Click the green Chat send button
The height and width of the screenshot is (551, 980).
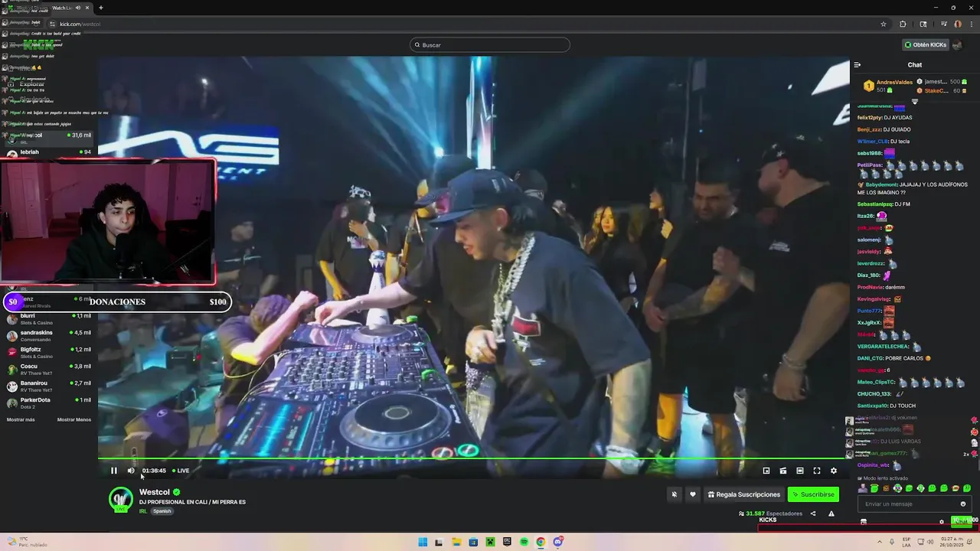click(962, 521)
